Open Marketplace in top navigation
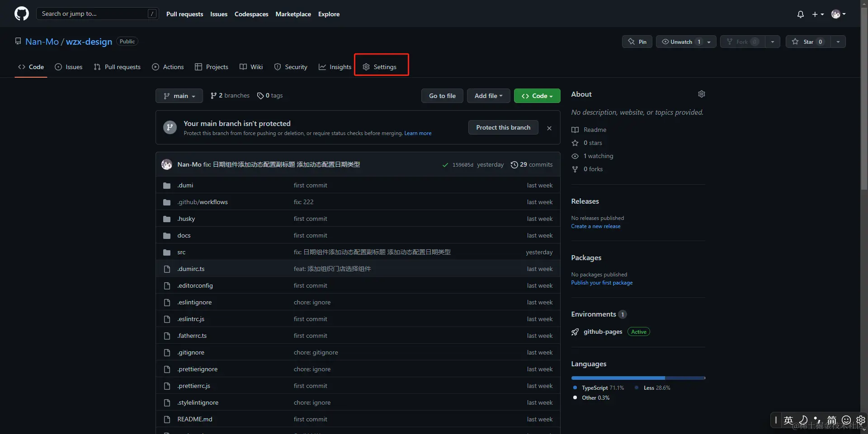Image resolution: width=868 pixels, height=434 pixels. [293, 14]
